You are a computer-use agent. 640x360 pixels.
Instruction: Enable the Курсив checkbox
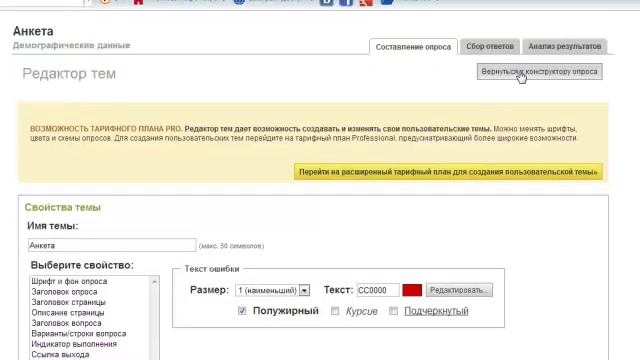[x=335, y=311]
